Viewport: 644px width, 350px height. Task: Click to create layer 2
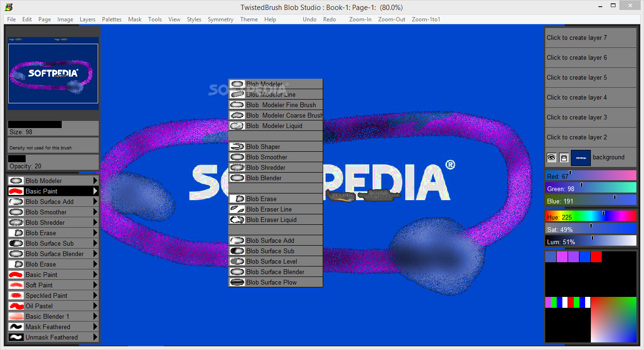click(x=590, y=137)
